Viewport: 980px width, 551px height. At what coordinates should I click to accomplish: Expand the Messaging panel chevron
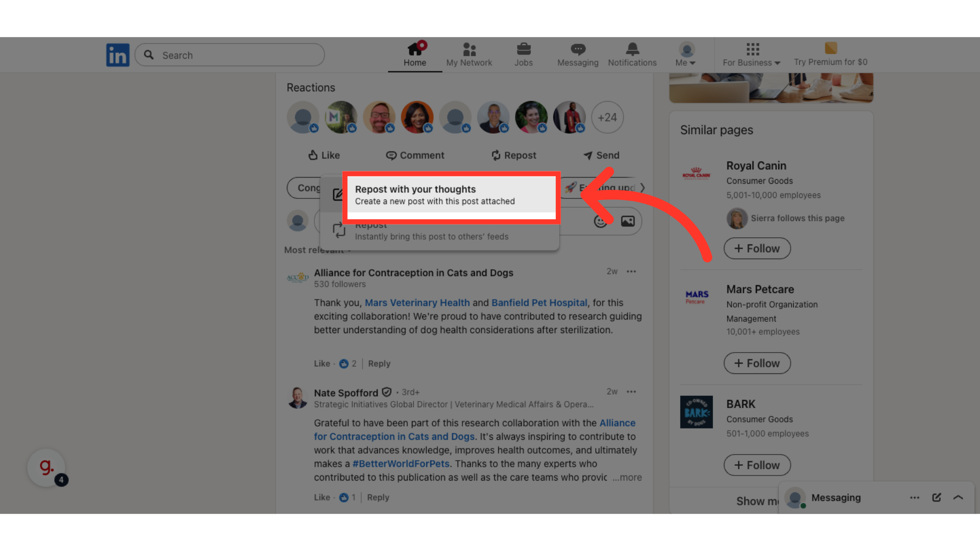pos(958,497)
